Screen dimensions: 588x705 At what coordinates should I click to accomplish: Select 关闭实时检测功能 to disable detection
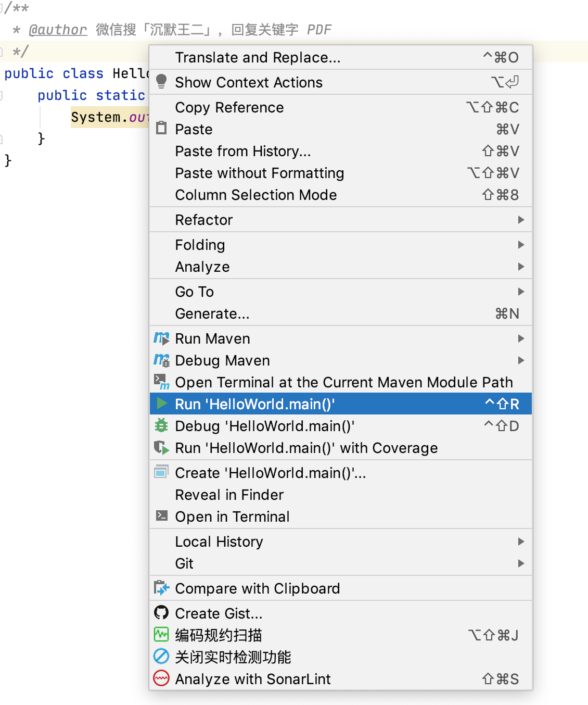(341, 657)
